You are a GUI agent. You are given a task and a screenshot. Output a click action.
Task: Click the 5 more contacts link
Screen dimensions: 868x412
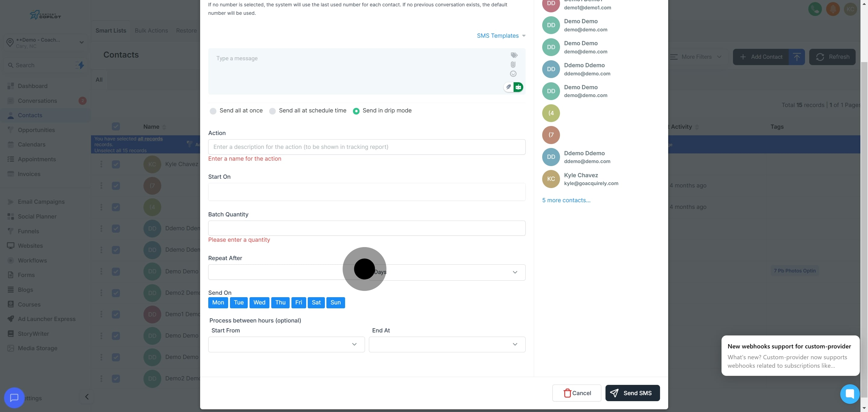[x=566, y=200]
